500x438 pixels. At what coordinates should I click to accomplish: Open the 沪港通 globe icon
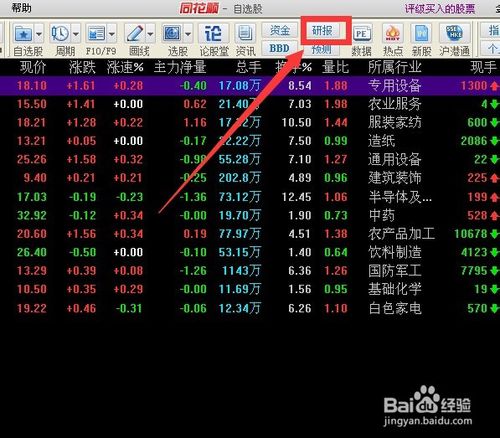point(454,33)
